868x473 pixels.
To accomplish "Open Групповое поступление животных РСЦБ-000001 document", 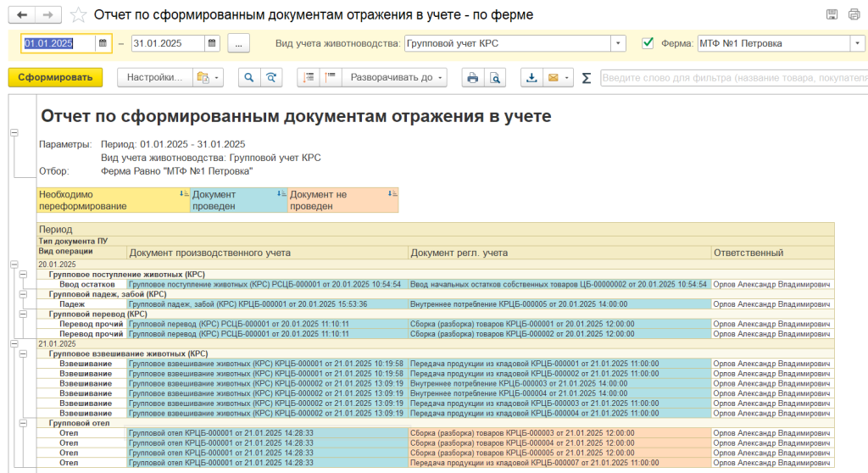I will tap(267, 284).
